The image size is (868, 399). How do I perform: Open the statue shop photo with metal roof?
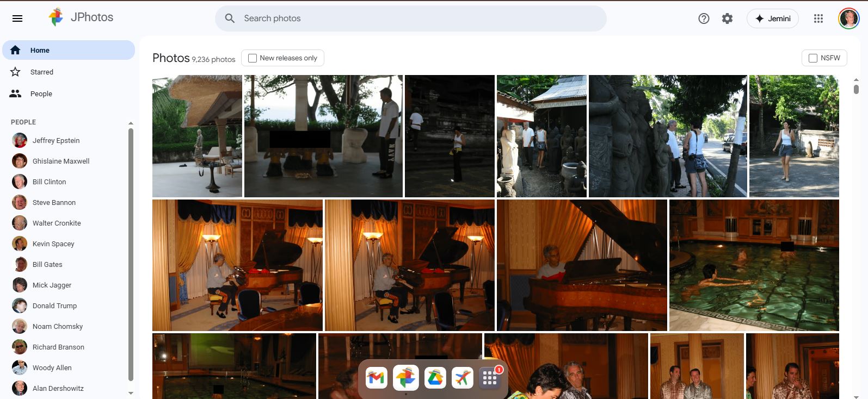(541, 136)
